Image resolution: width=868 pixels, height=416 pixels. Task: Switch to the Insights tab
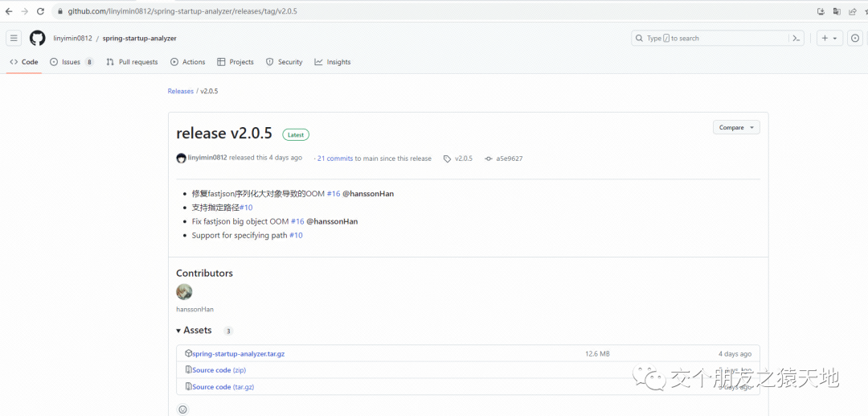point(333,62)
